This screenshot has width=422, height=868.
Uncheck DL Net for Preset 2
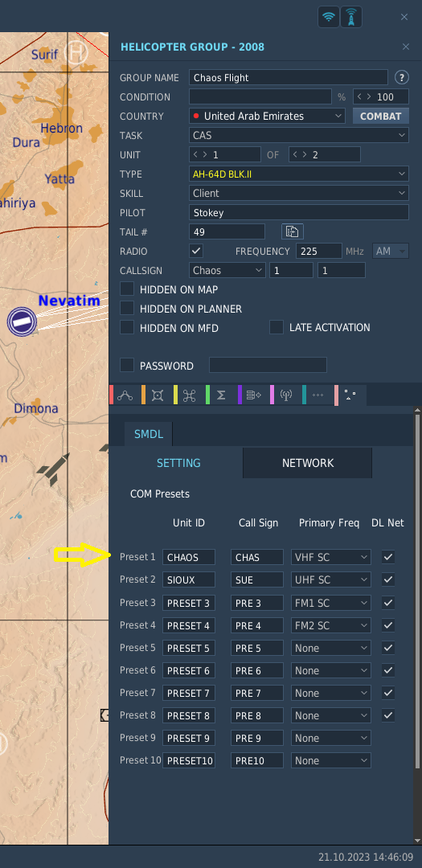(388, 579)
